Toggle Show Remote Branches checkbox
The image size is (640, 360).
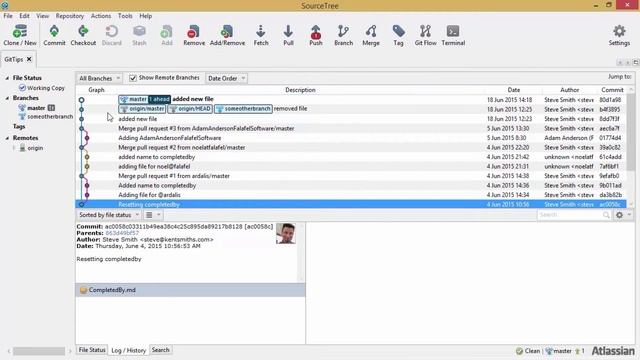click(133, 78)
